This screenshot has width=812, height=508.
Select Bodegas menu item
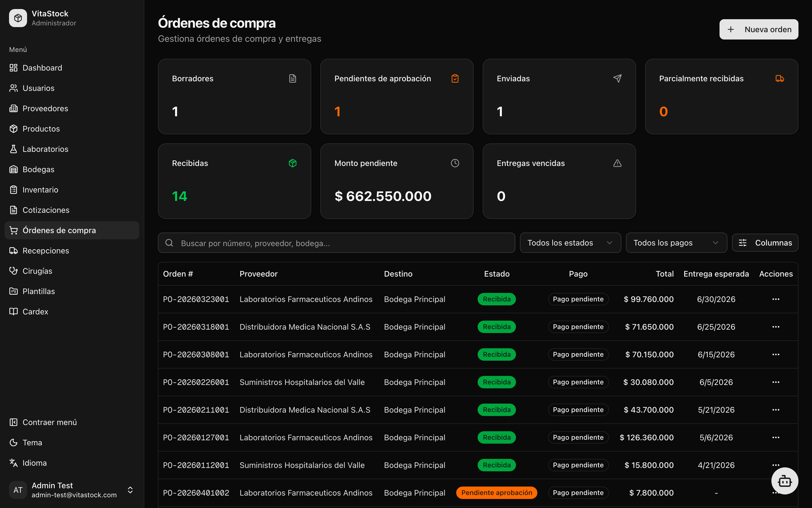coord(72,169)
